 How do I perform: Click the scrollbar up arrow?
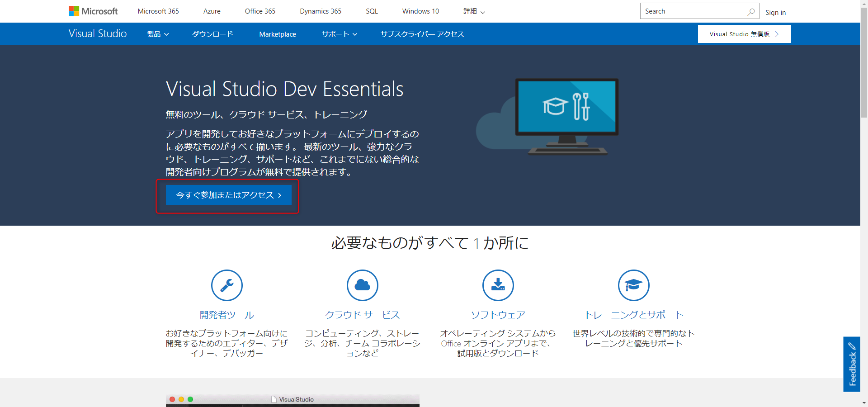(x=864, y=3)
